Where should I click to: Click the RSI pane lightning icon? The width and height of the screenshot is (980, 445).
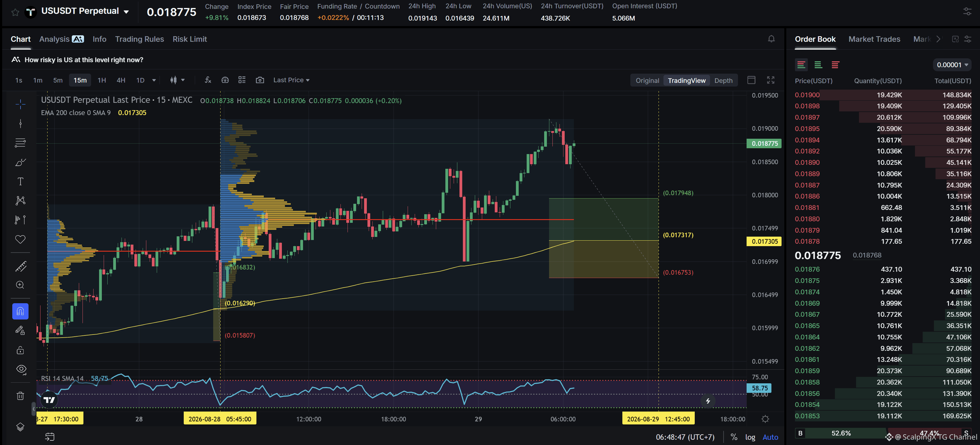click(x=708, y=401)
